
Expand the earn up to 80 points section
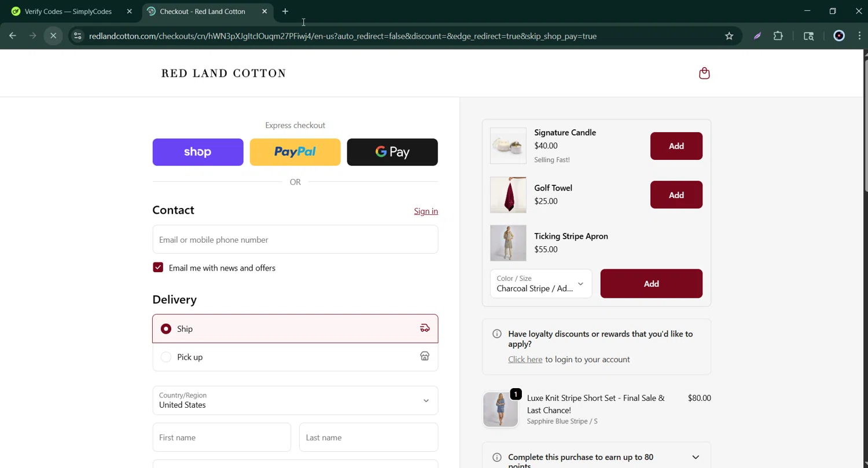[x=696, y=457]
